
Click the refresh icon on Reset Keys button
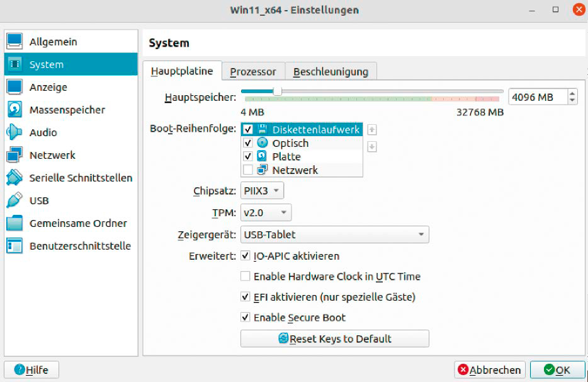coord(283,339)
